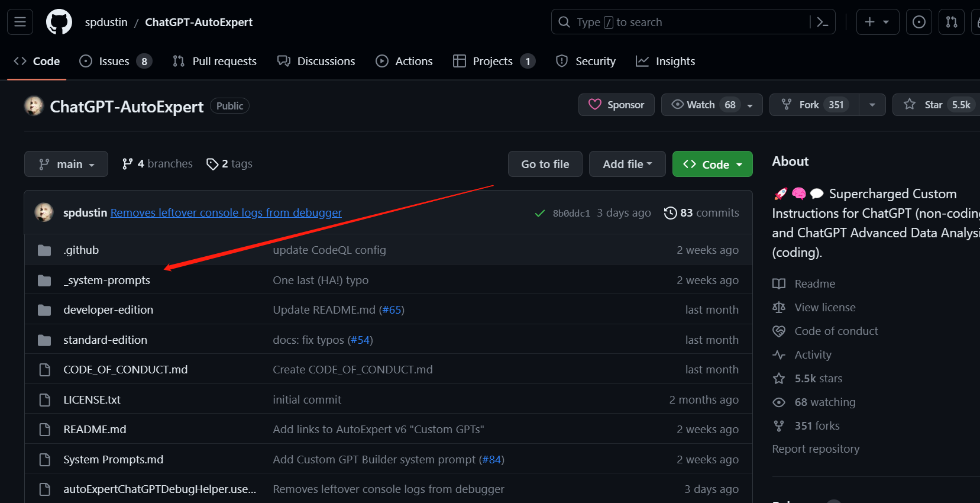Viewport: 980px width, 503px height.
Task: Go to the Discussions tab
Action: 316,61
